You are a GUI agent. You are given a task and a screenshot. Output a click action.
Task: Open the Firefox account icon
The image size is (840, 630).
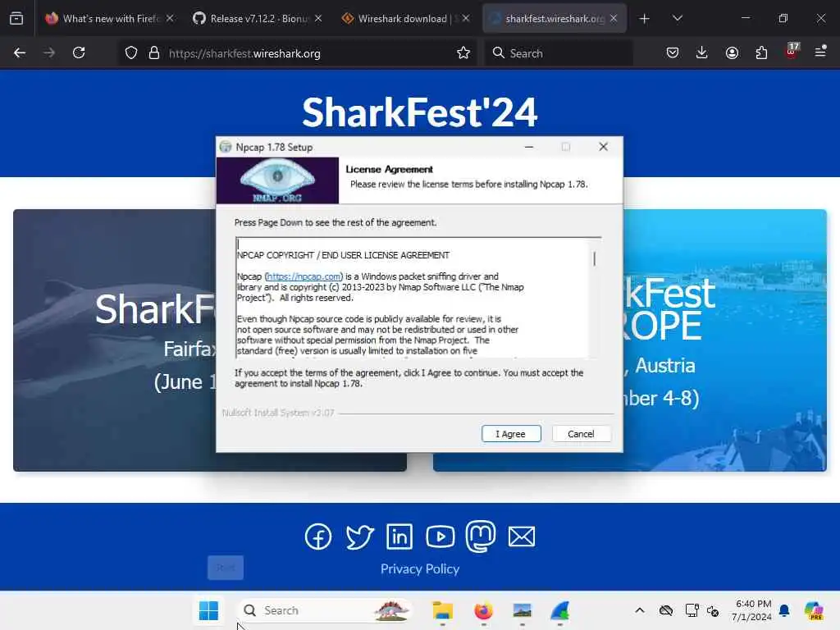[732, 52]
